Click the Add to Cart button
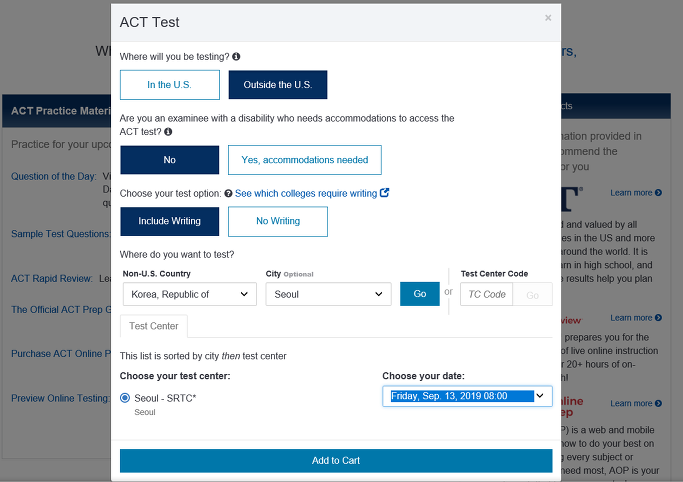 336,461
